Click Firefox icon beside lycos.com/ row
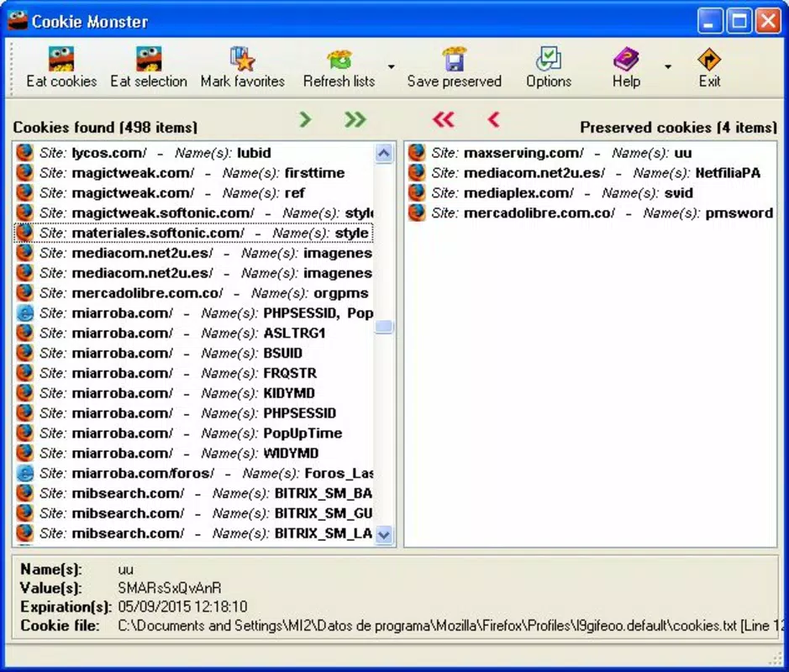This screenshot has height=672, width=789. 24,152
